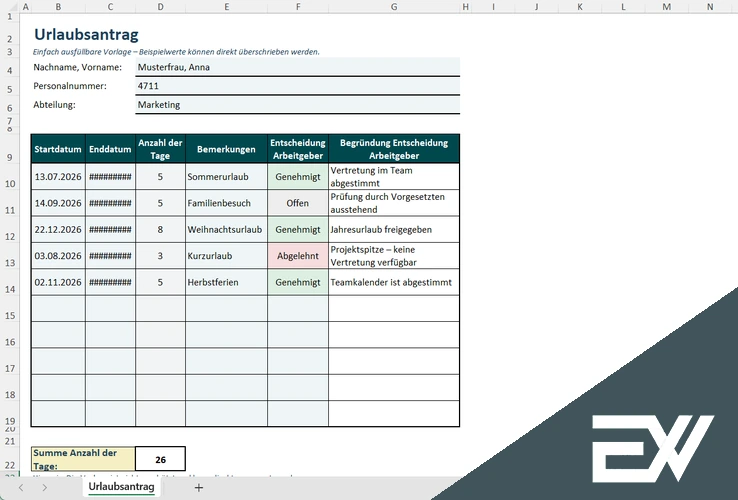Select the red Abgelehnt decision cell

298,256
